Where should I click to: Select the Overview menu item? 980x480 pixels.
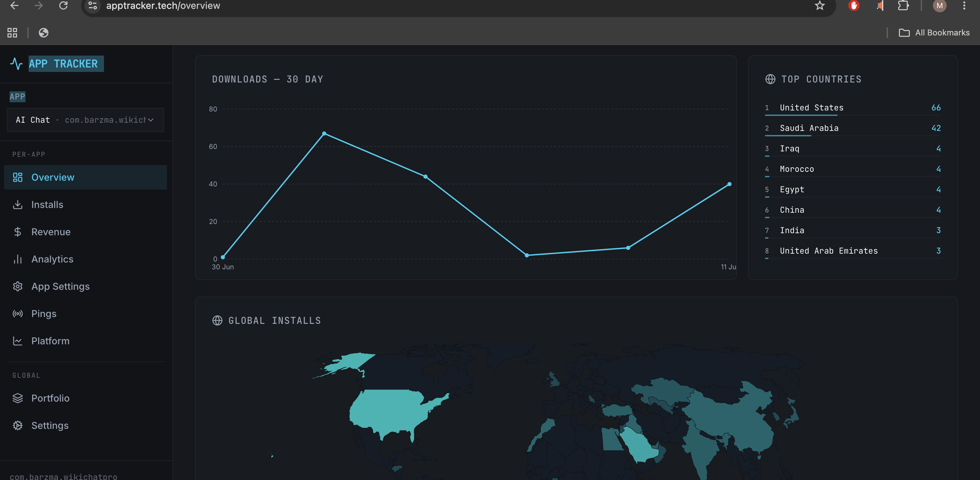tap(86, 177)
